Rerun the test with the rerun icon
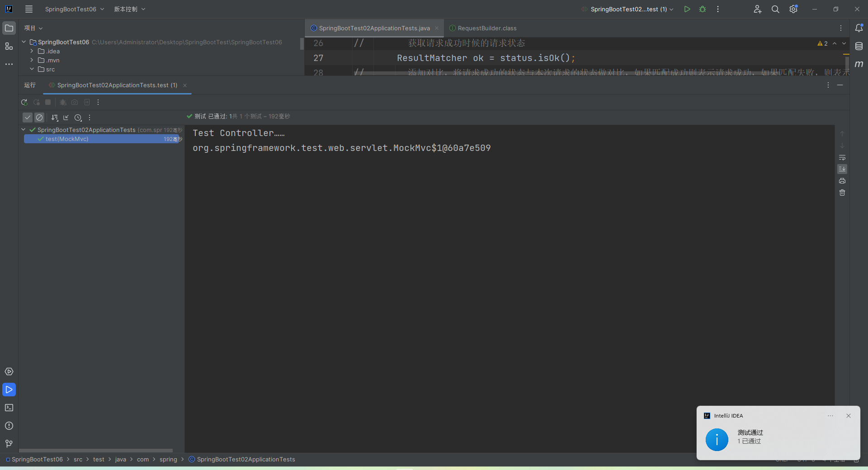The image size is (868, 470). [24, 103]
